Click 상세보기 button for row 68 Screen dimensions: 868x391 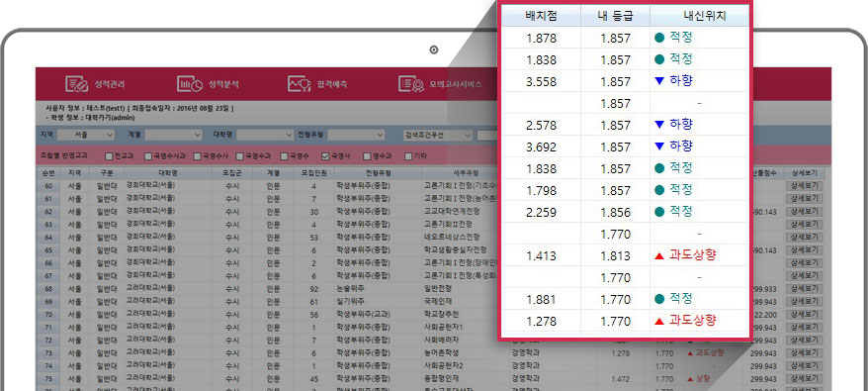pyautogui.click(x=805, y=289)
